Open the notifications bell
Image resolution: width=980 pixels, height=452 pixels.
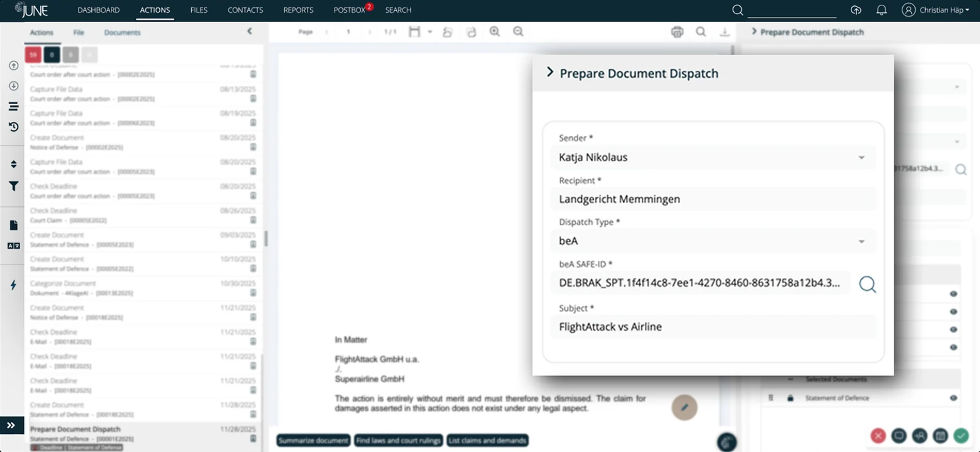pyautogui.click(x=881, y=10)
